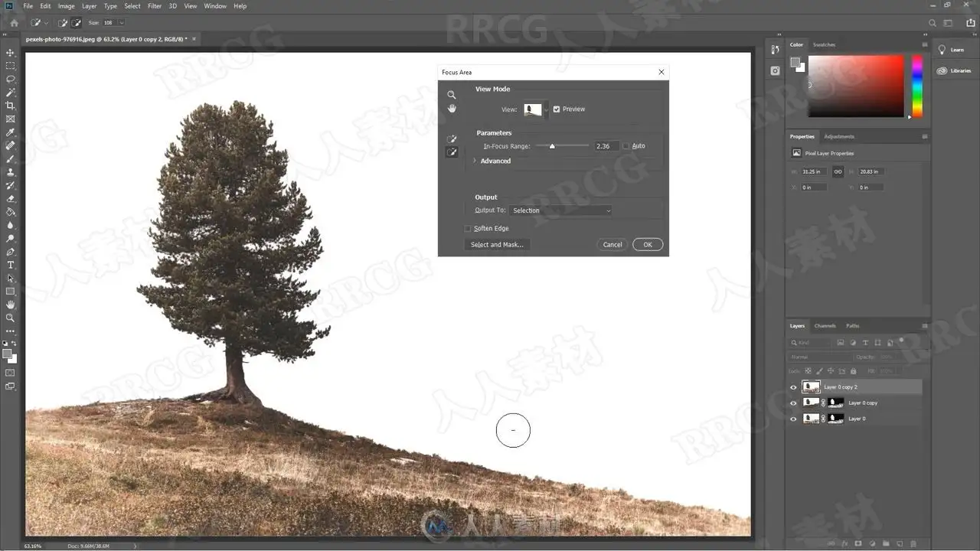This screenshot has height=551, width=980.
Task: Toggle visibility of Layer 0
Action: coord(793,419)
